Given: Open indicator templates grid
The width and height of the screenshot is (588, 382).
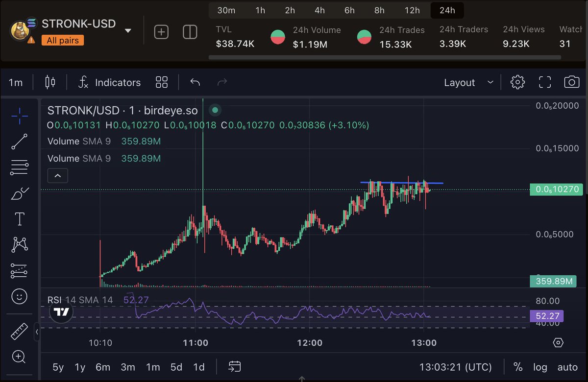Looking at the screenshot, I should pos(162,82).
